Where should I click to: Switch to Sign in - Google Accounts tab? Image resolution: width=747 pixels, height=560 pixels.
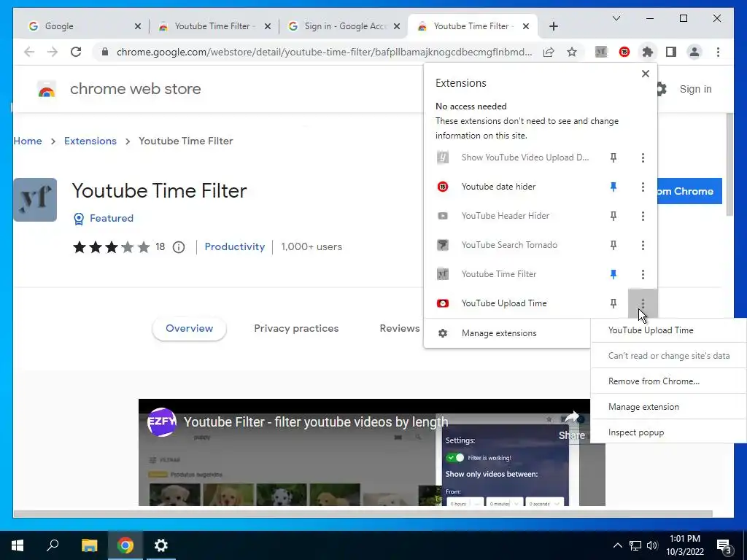pyautogui.click(x=344, y=26)
